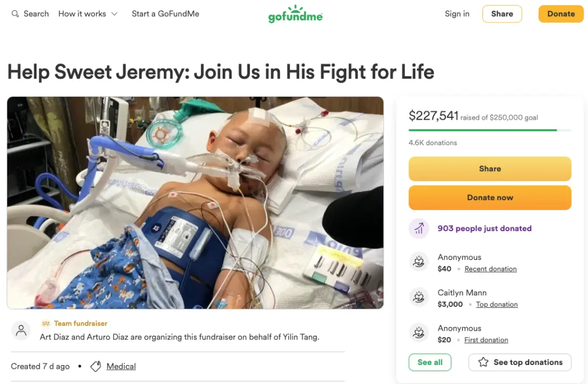Viewport: 588px width, 384px height.
Task: Open the Recent donation link
Action: pos(491,269)
